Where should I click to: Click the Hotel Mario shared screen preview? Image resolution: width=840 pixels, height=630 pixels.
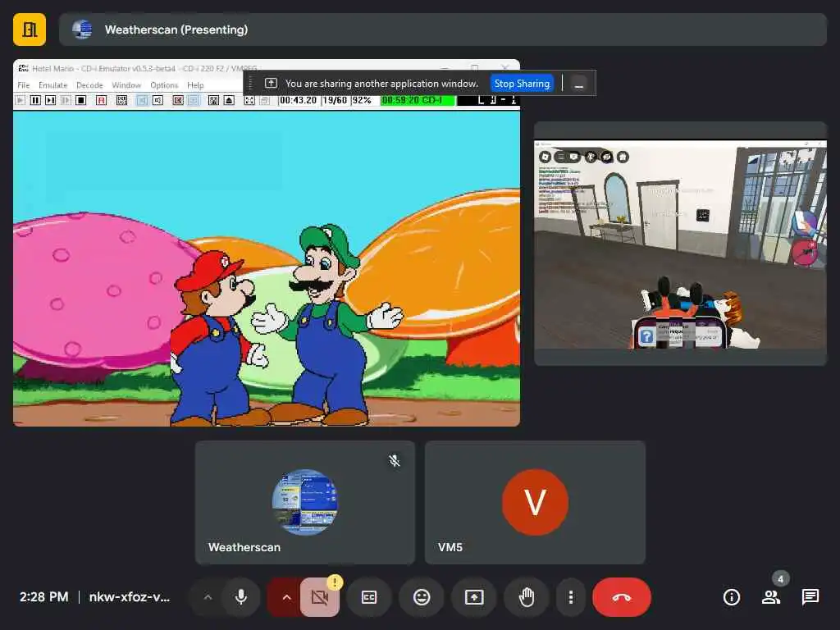click(267, 243)
